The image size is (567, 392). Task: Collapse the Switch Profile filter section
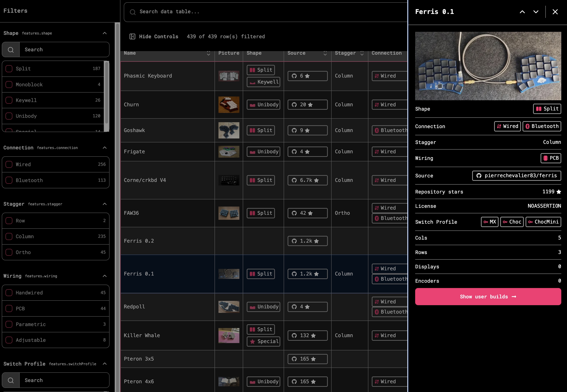[x=105, y=364]
